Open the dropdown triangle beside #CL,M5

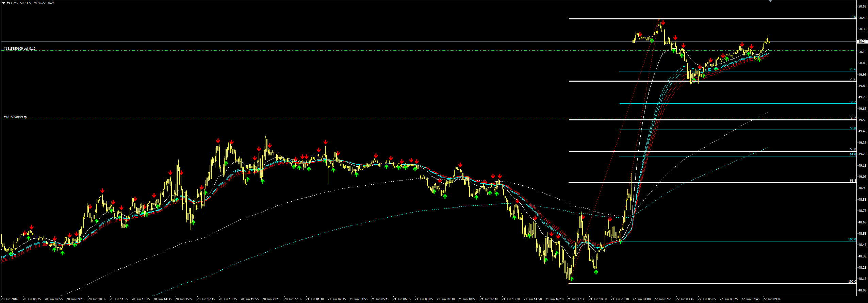[3, 3]
